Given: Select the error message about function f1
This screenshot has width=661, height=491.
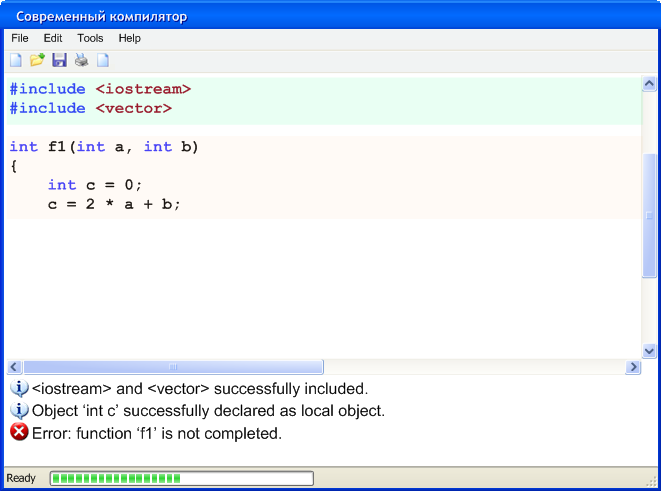Looking at the screenshot, I should pyautogui.click(x=157, y=433).
